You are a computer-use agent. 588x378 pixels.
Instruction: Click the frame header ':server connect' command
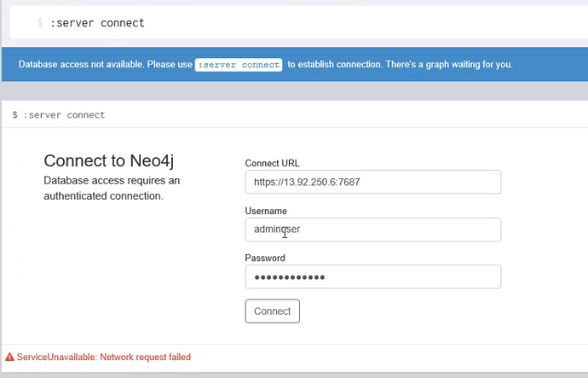tap(64, 115)
